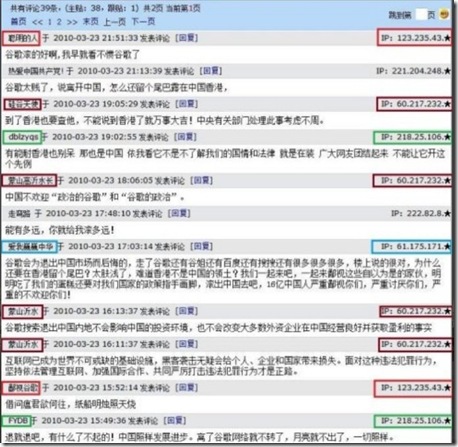This screenshot has width=458, height=447.
Task: Click the comment starting 谷歌太贱了
Action: pos(117,88)
